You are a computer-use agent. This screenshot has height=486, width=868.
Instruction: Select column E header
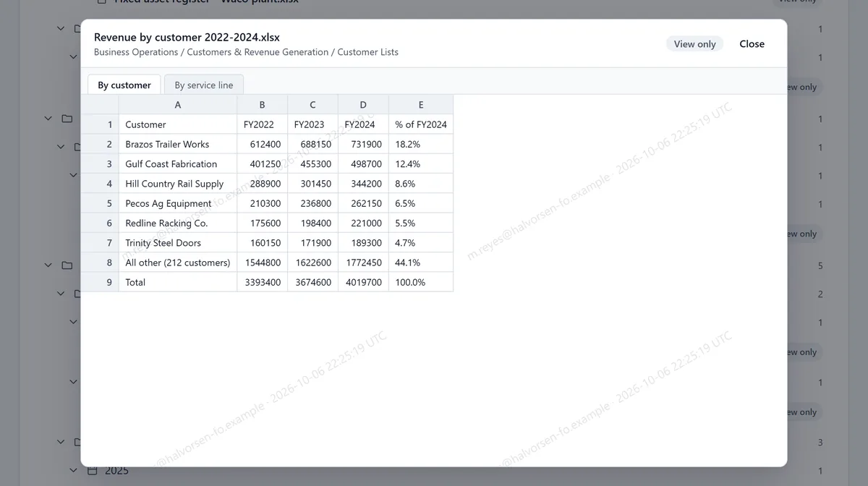pos(421,105)
